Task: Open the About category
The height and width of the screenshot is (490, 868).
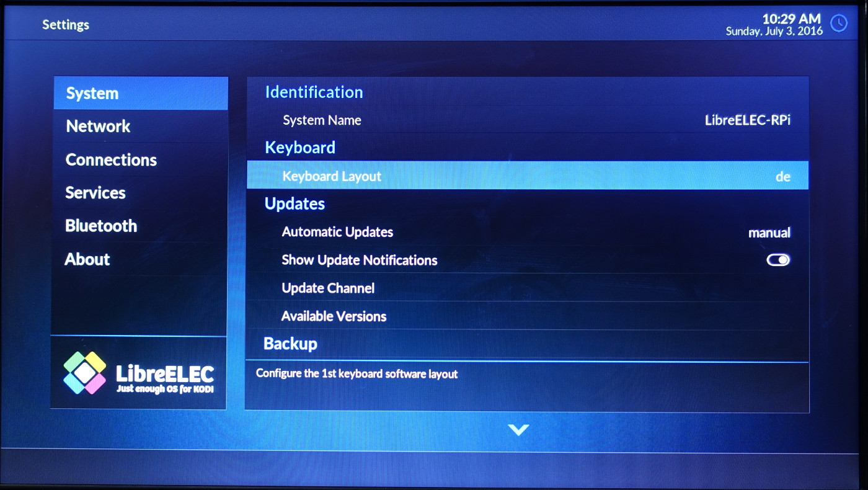Action: pos(141,259)
